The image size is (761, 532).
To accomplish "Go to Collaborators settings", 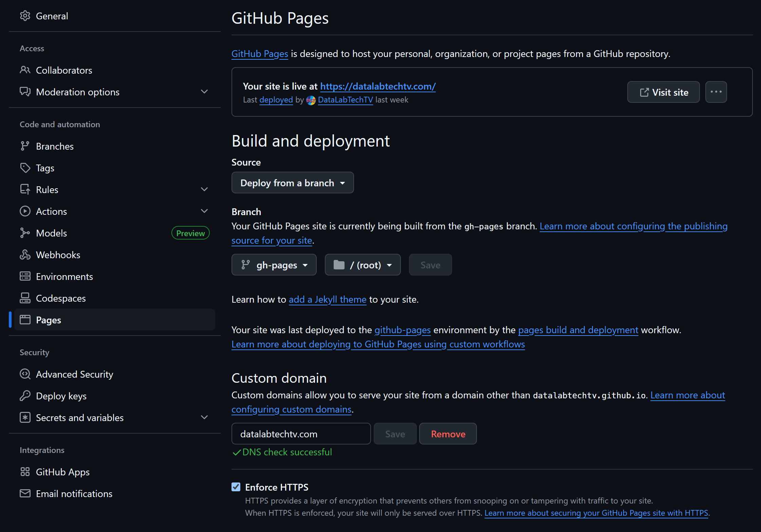I will click(x=115, y=70).
